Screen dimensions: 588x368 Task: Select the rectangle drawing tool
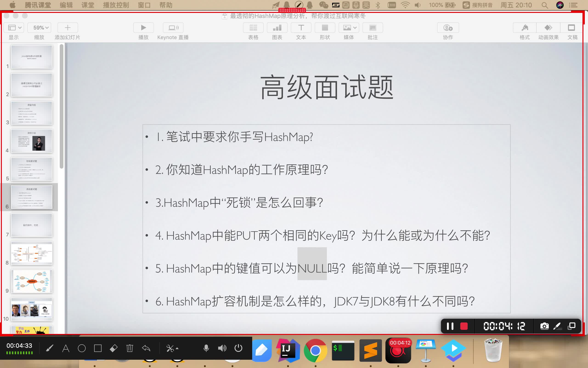click(98, 348)
